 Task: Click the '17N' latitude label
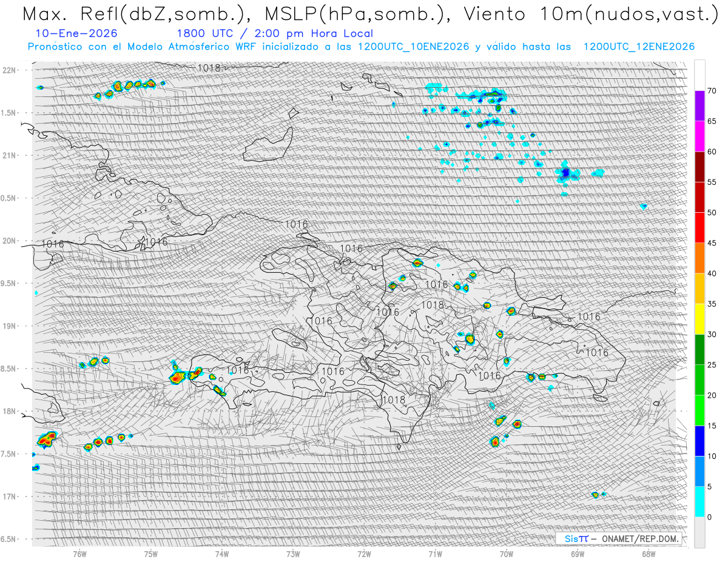pos(10,497)
